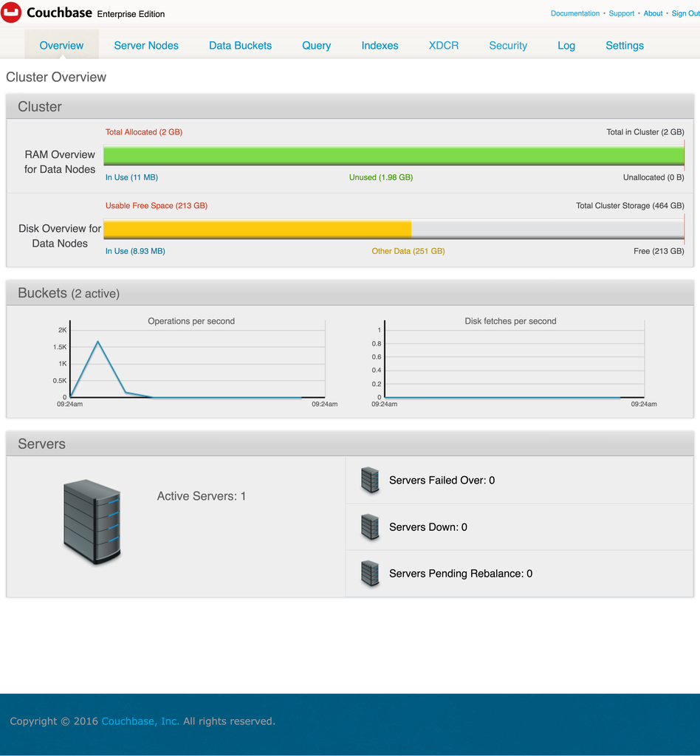Open the About link
700x756 pixels.
(x=653, y=13)
